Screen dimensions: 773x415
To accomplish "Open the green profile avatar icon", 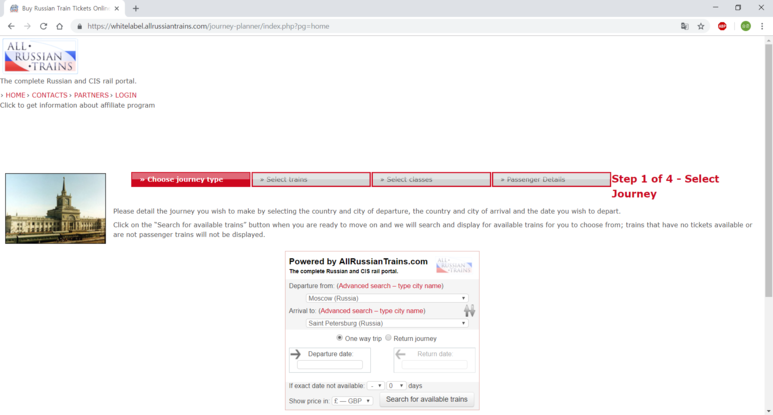I will tap(745, 26).
